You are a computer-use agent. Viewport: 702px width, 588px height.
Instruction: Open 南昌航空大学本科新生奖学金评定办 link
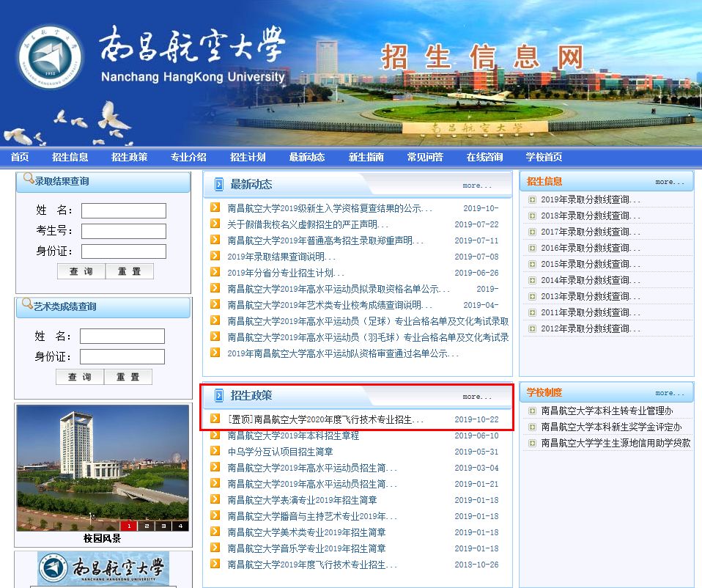point(611,427)
